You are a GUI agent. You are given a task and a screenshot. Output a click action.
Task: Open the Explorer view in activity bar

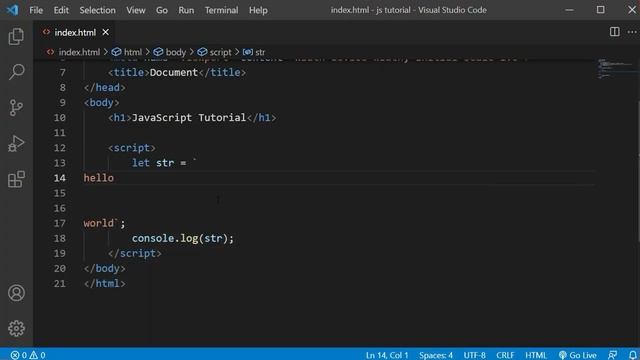(16, 37)
